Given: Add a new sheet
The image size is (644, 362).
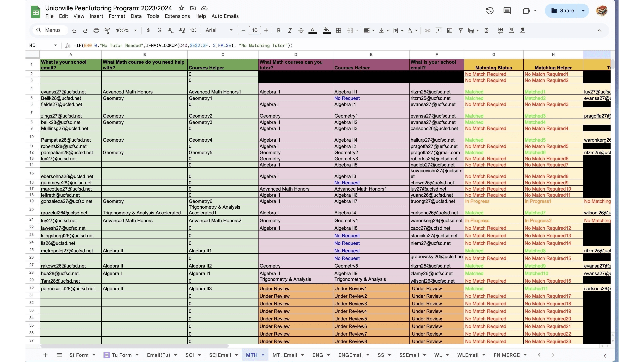Looking at the screenshot, I should (x=45, y=355).
